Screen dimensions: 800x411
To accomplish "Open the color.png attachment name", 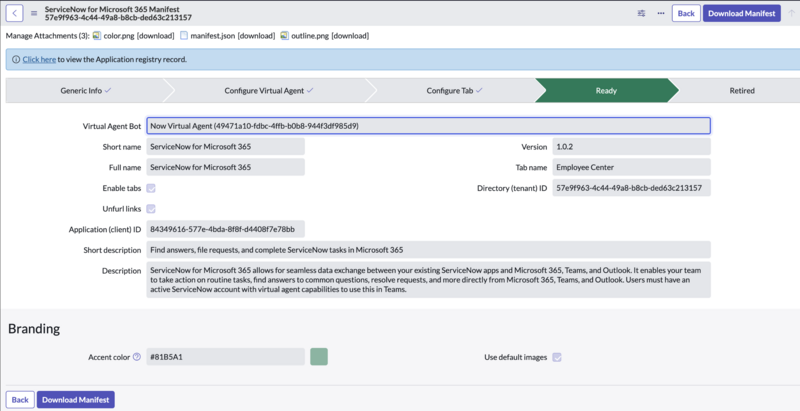I will [119, 36].
